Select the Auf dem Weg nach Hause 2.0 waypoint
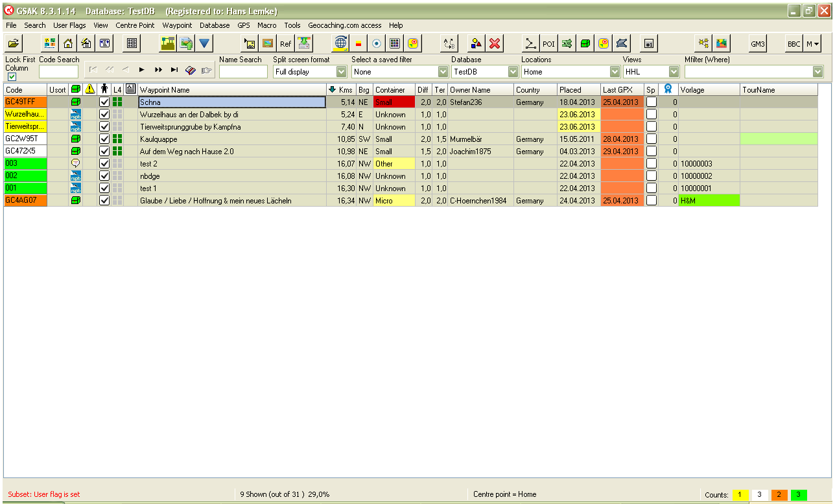This screenshot has height=504, width=835. (232, 151)
